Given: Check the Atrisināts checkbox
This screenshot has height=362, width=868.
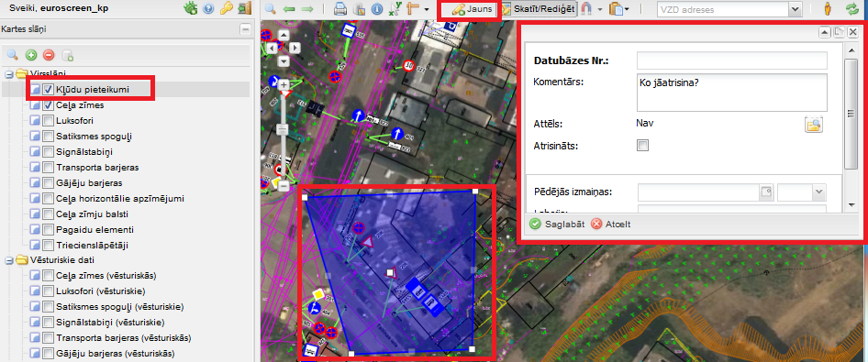Looking at the screenshot, I should (x=642, y=146).
